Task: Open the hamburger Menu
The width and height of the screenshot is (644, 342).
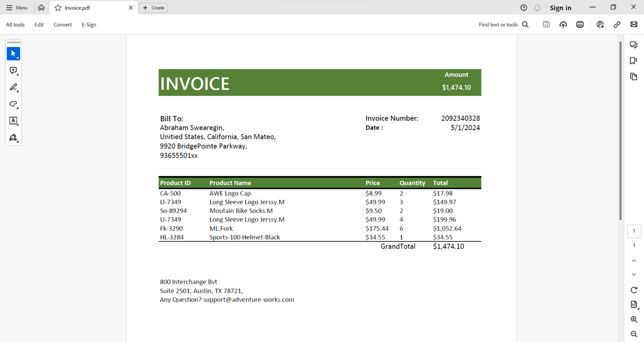Action: pyautogui.click(x=17, y=8)
